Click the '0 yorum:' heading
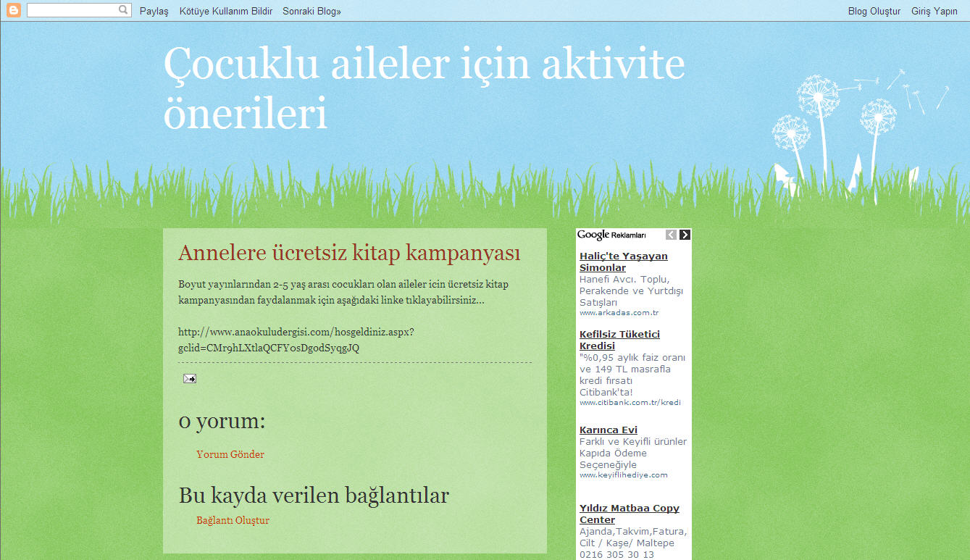Viewport: 970px width, 560px height. [x=222, y=421]
